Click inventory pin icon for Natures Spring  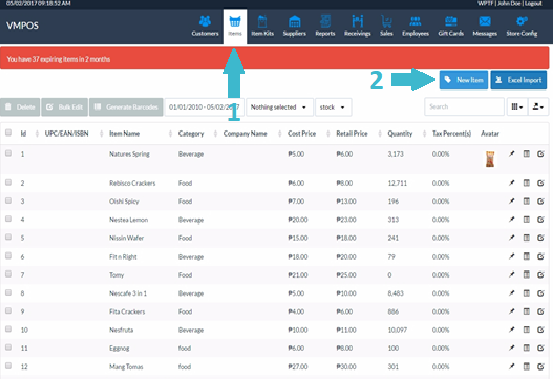[512, 154]
